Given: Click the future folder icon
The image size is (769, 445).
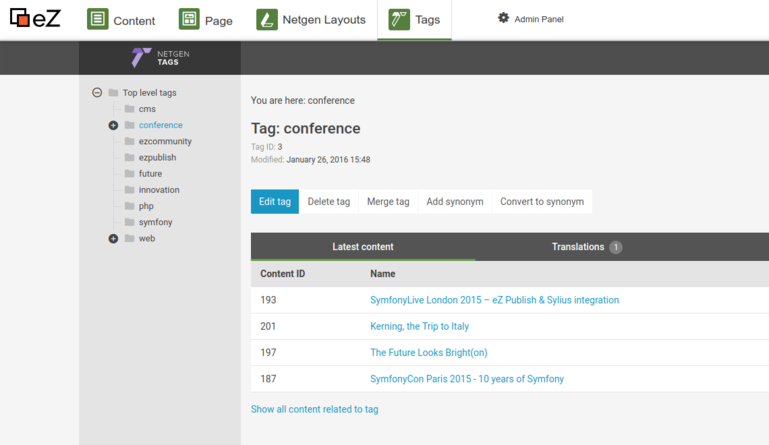Looking at the screenshot, I should 129,174.
